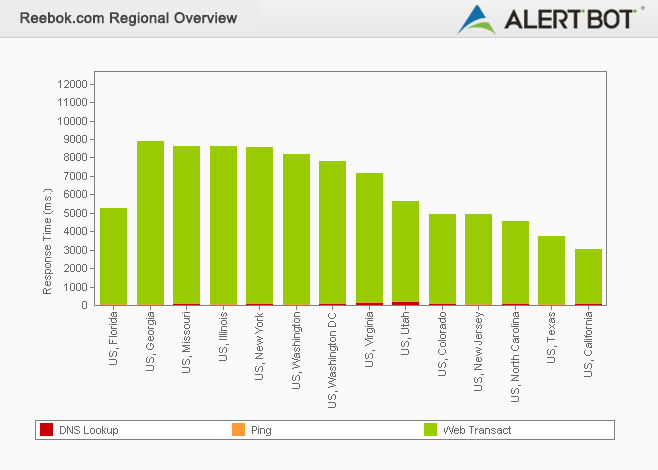Image resolution: width=658 pixels, height=470 pixels.
Task: Click the US, Georgia tallest bar
Action: (x=150, y=222)
